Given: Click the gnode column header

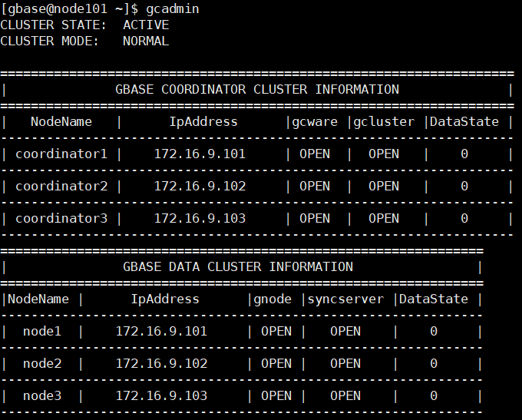Looking at the screenshot, I should (x=273, y=299).
